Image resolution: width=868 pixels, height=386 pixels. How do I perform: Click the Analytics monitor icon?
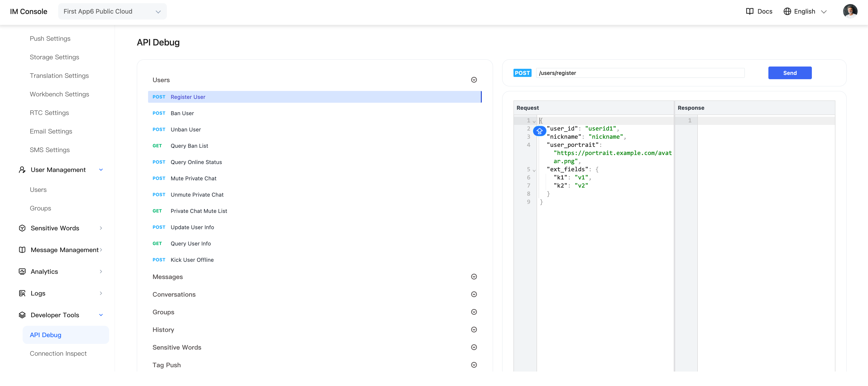(x=22, y=272)
